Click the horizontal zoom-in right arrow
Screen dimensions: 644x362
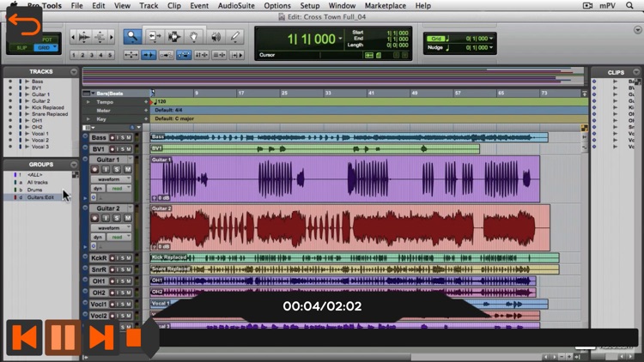click(112, 37)
